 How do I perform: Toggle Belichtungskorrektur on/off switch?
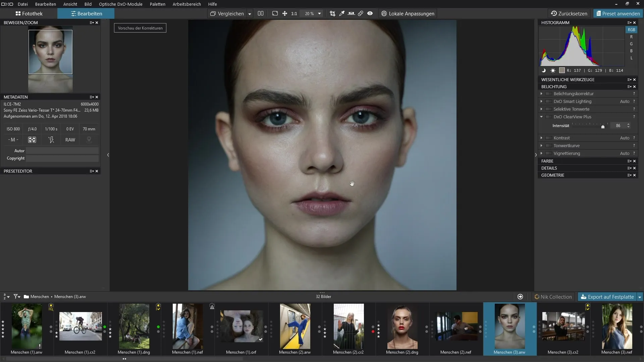coord(549,94)
